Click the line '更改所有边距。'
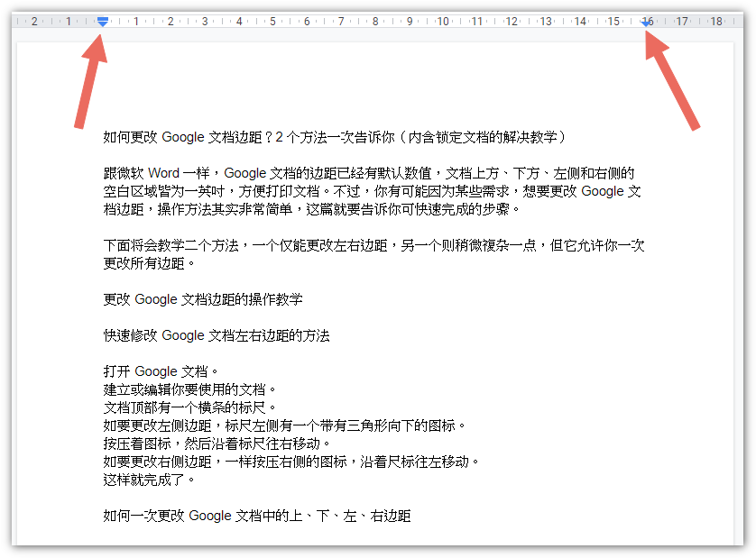The height and width of the screenshot is (558, 756). tap(149, 263)
